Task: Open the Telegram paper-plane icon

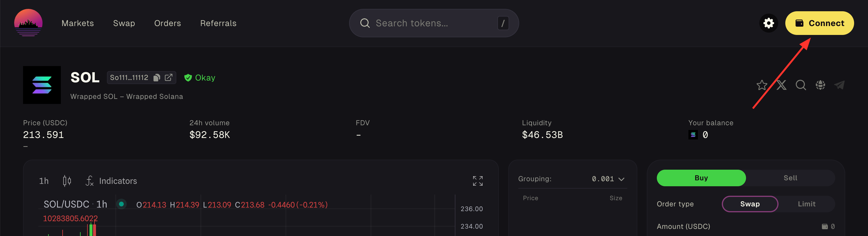Action: (839, 85)
